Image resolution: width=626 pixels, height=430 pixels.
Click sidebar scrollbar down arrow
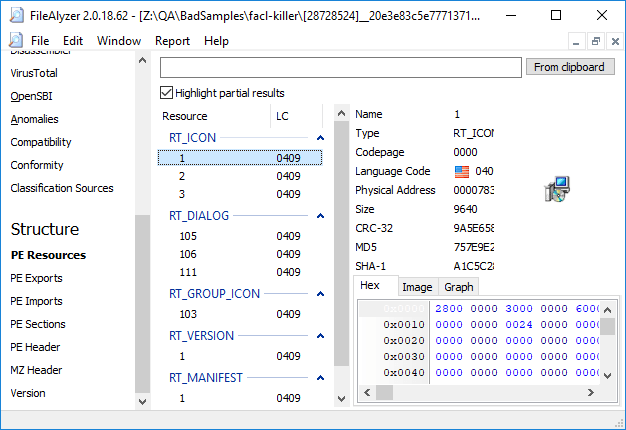(x=143, y=402)
